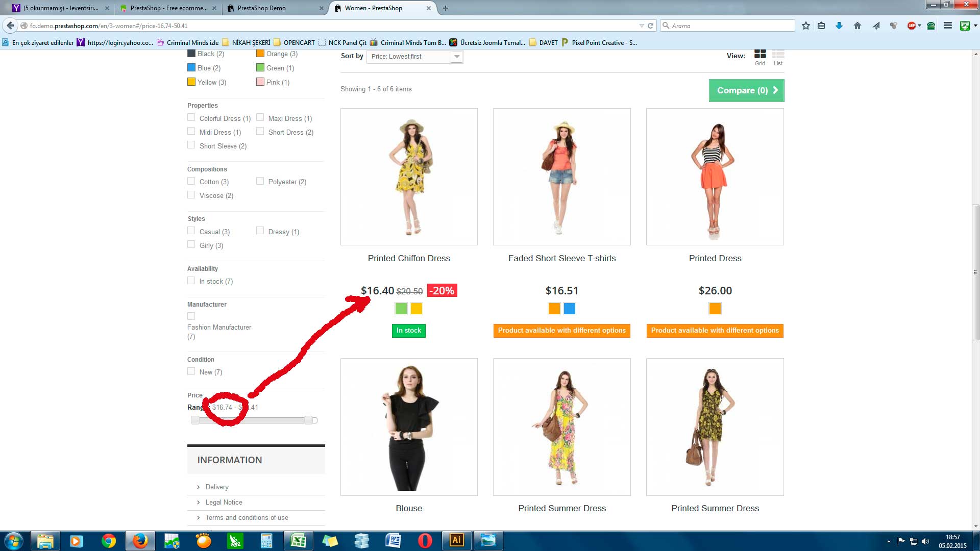Open Firefox hamburger menu icon

click(x=947, y=26)
